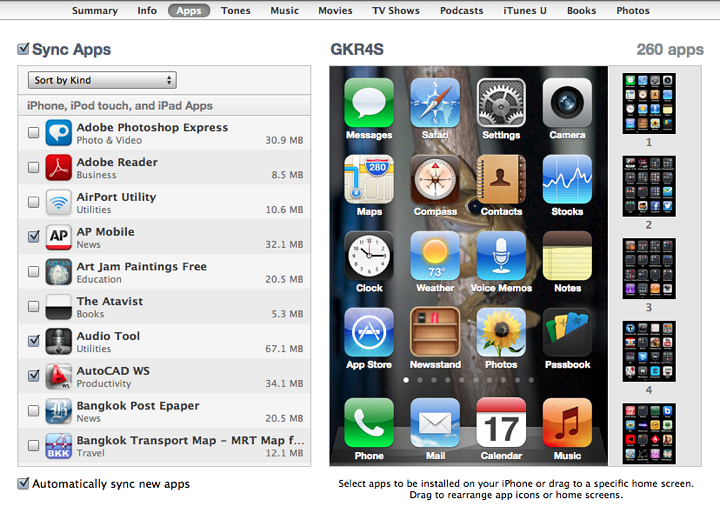The height and width of the screenshot is (520, 720).
Task: Select the Notes app icon
Action: pyautogui.click(x=567, y=256)
